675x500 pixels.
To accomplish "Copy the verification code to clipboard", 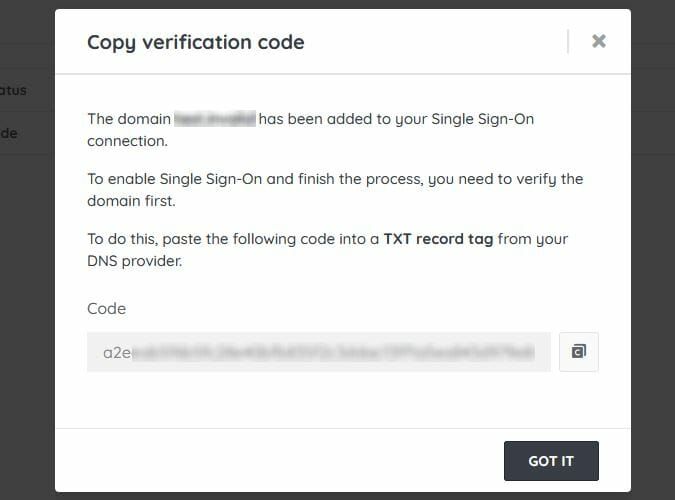I will (579, 352).
